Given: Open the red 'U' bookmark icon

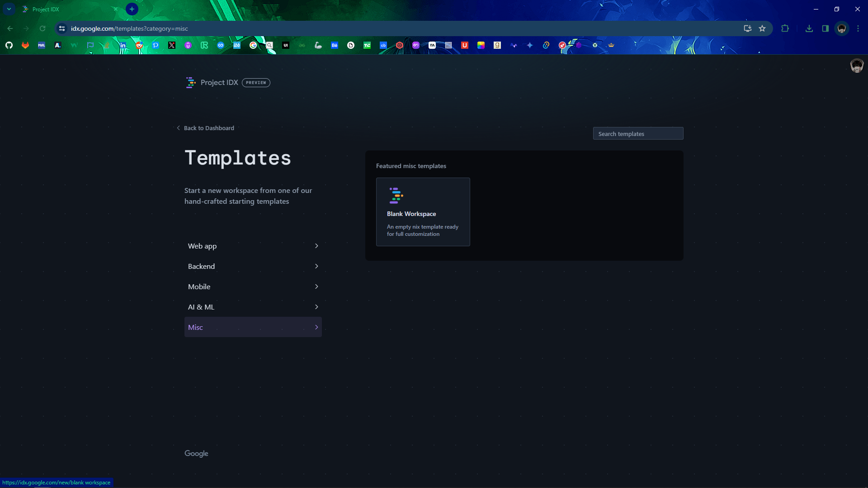Looking at the screenshot, I should 465,45.
